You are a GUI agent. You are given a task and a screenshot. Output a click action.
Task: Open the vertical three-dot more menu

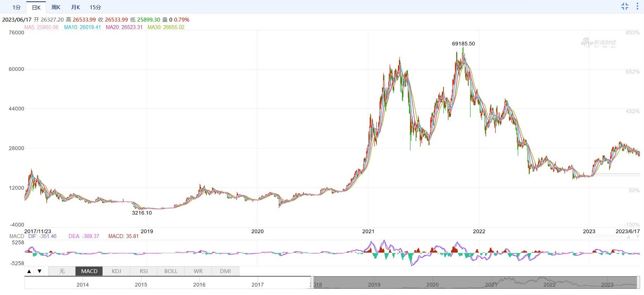(x=637, y=6)
